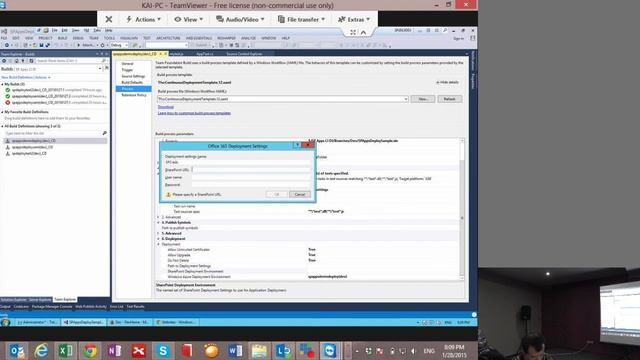The height and width of the screenshot is (360, 640).
Task: Select the General tab of build definition
Action: tap(127, 64)
